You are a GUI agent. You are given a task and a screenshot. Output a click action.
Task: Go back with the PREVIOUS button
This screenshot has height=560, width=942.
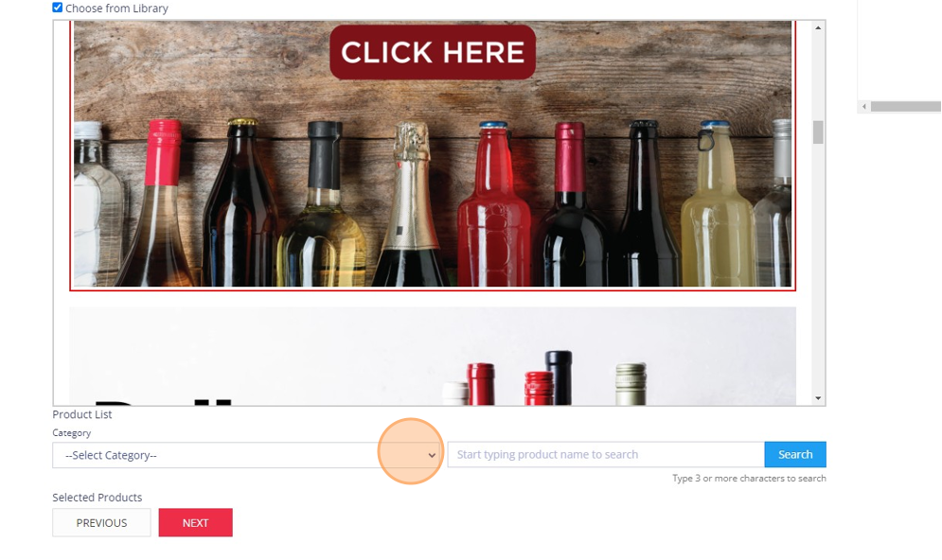(x=101, y=523)
